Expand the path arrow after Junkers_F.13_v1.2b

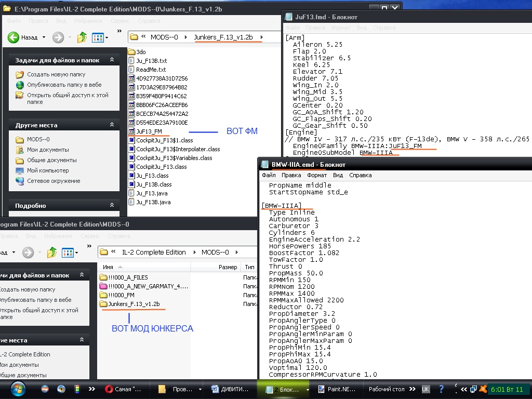pos(261,37)
